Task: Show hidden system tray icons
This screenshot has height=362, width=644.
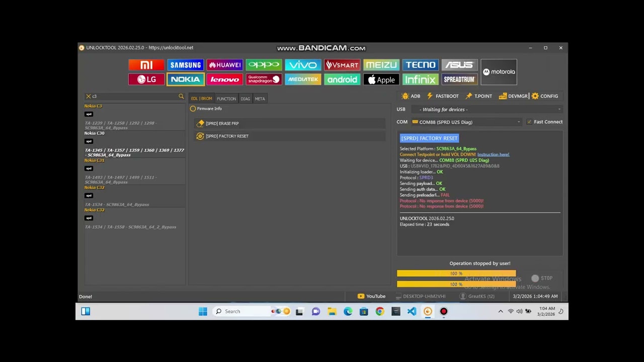Action: pos(501,311)
